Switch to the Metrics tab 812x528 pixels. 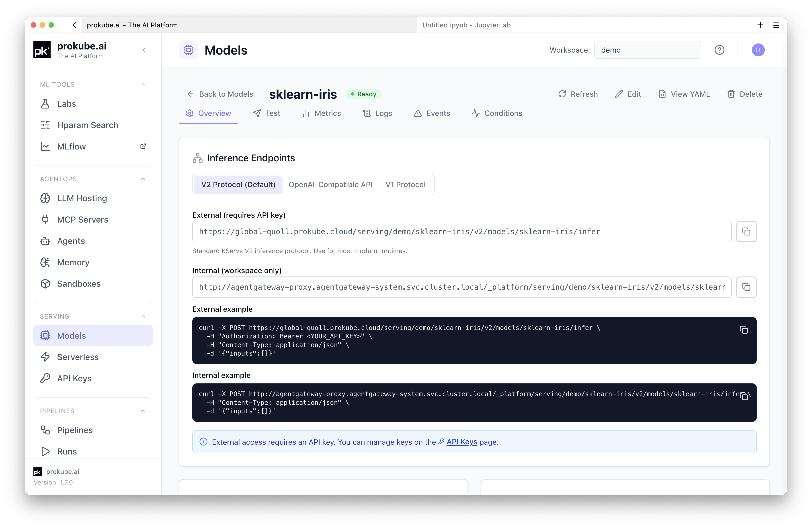point(321,113)
